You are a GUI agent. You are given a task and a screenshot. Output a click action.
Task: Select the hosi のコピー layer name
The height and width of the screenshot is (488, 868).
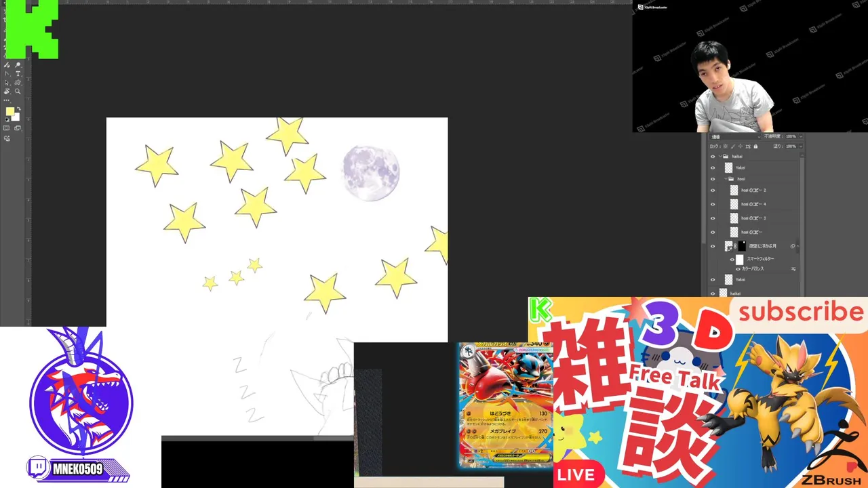[x=751, y=232]
